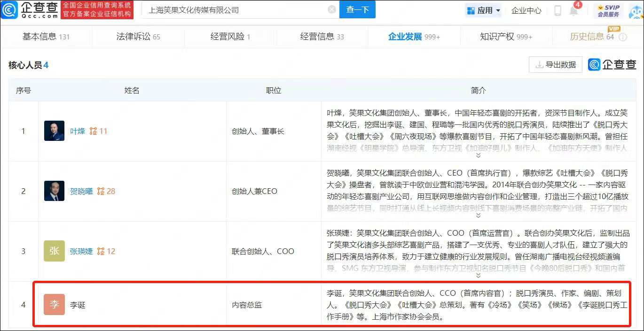This screenshot has height=331, width=644.
Task: Click the red 全国企业信用查询系统 banner
Action: (x=97, y=10)
